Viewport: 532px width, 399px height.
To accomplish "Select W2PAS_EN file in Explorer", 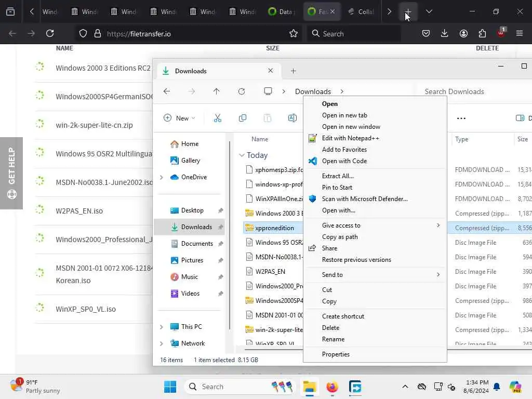I will point(270,271).
